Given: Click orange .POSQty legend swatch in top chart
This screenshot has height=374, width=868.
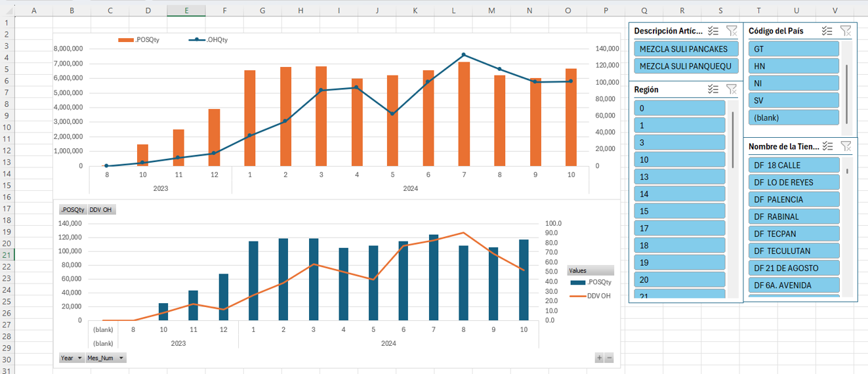Looking at the screenshot, I should click(x=125, y=40).
